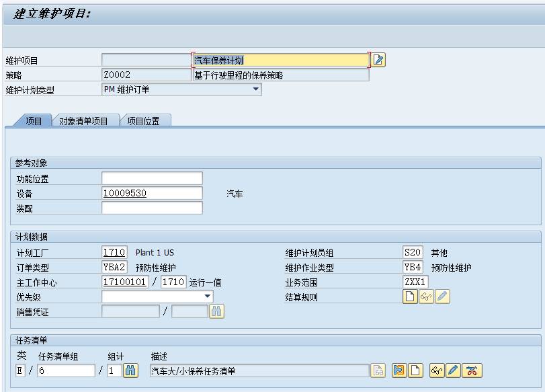Click 计划工厂 field 1710
Image resolution: width=545 pixels, height=392 pixels.
114,252
